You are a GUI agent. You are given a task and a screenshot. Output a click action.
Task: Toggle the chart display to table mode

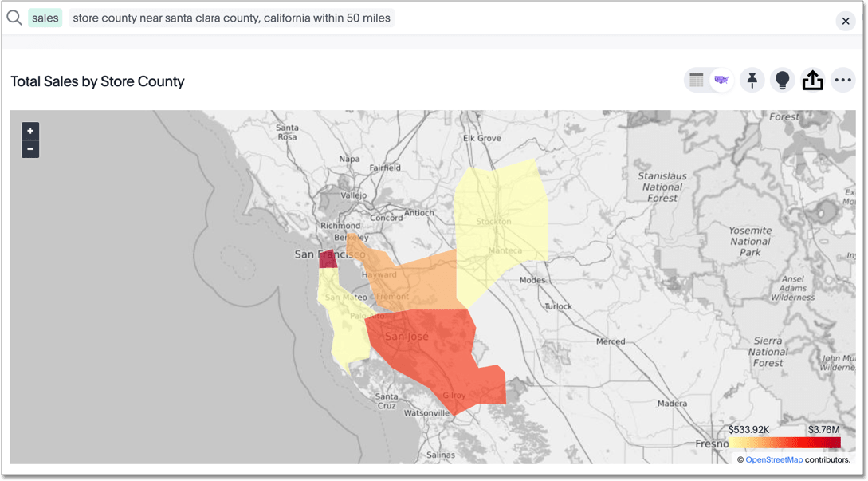(x=695, y=80)
